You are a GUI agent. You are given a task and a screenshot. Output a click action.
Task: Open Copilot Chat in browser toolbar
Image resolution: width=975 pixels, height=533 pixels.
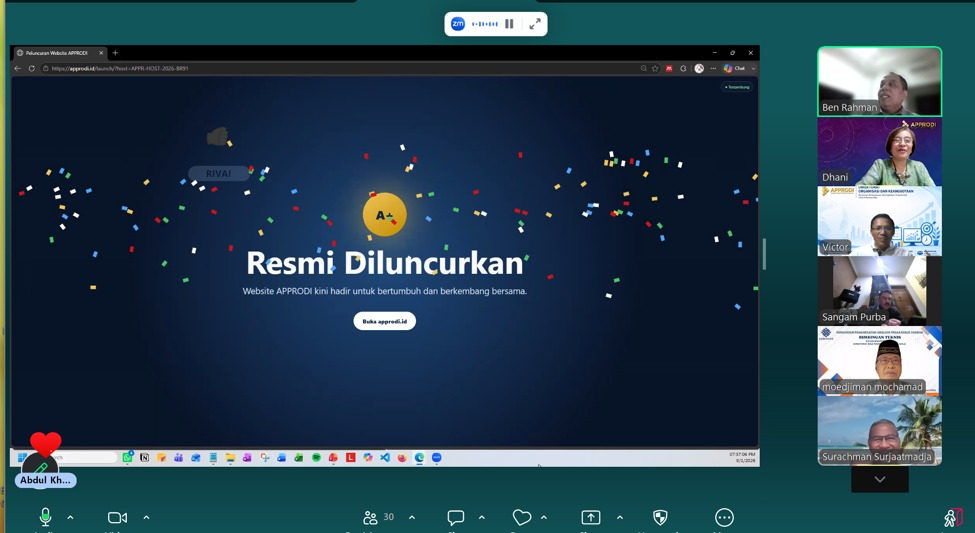click(734, 68)
